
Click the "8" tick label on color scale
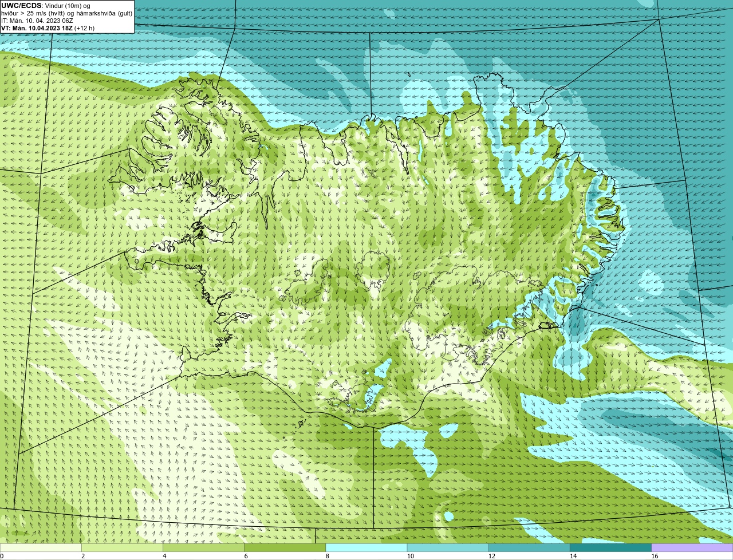tap(328, 556)
